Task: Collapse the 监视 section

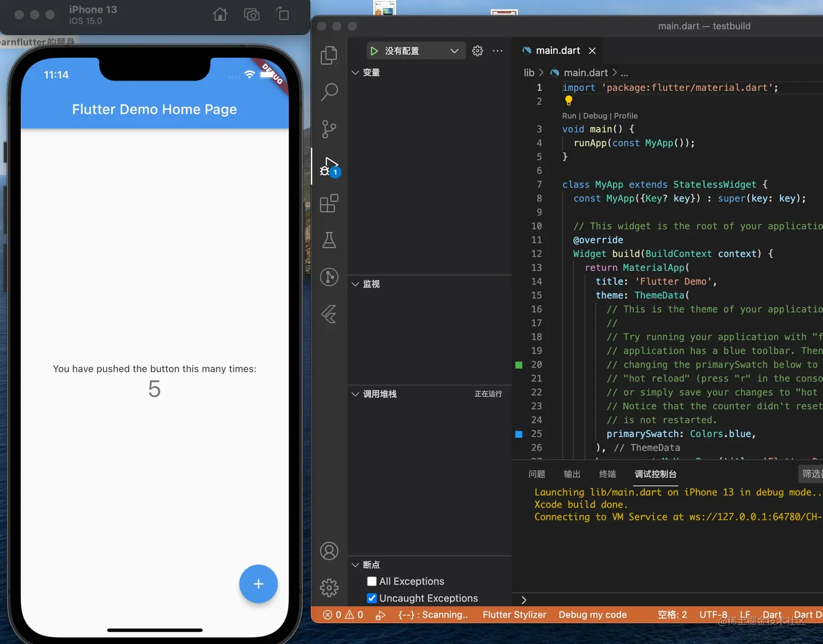Action: 429,284
